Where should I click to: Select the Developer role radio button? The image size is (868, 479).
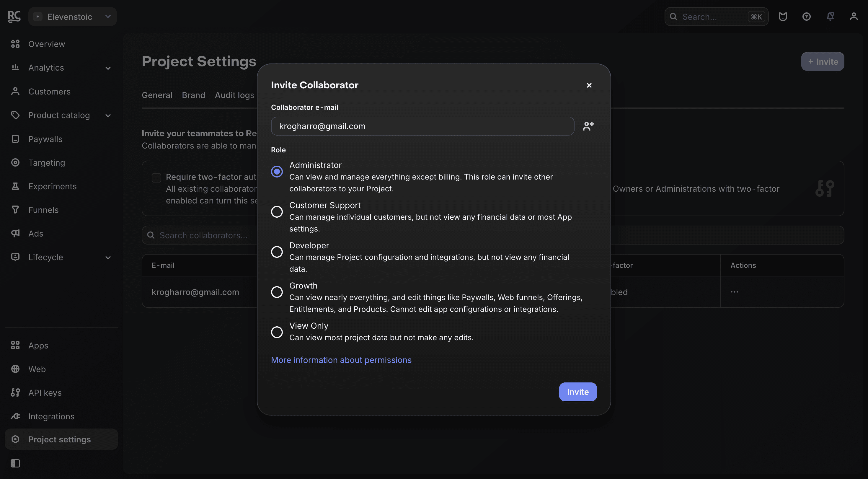coord(277,252)
